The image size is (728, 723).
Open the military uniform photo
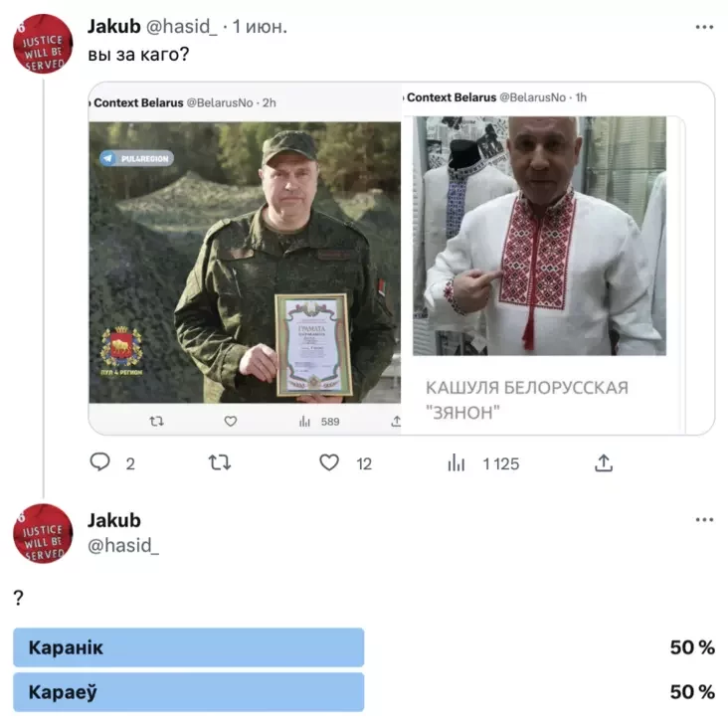245,263
